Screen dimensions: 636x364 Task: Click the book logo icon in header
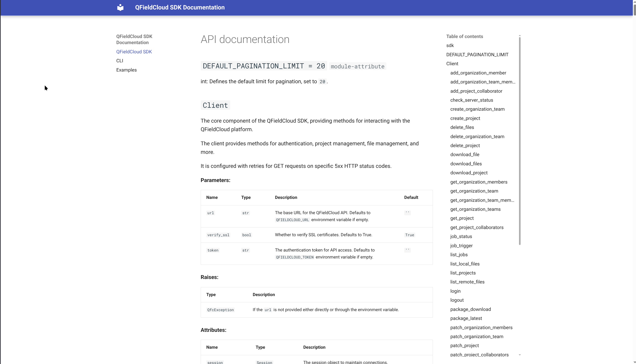tap(120, 7)
